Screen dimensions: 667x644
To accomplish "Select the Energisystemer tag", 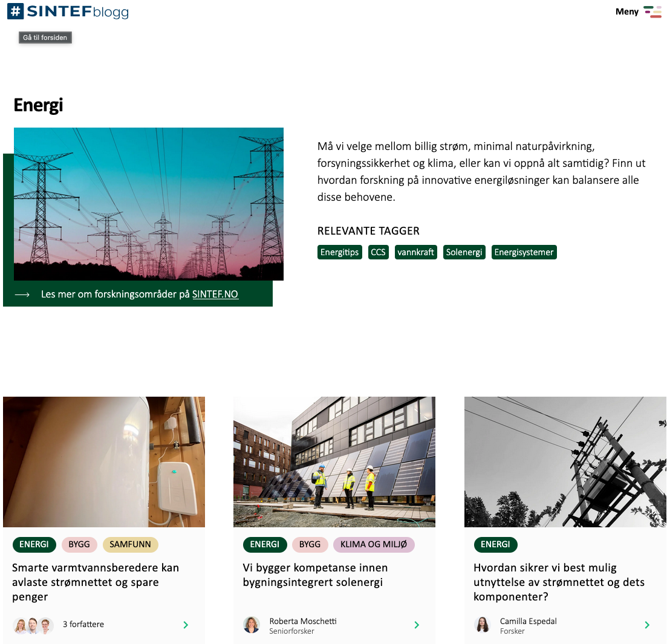I will (524, 252).
